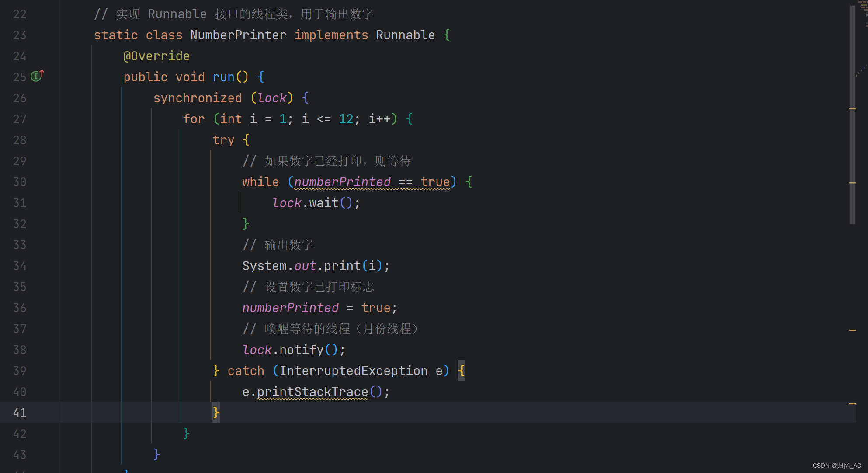The image size is (868, 473).
Task: Click line number 41 in the gutter
Action: pyautogui.click(x=20, y=413)
